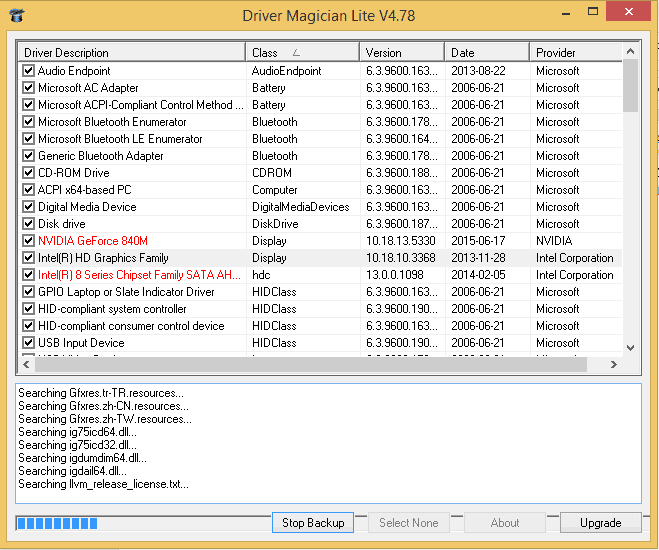Screen dimensions: 659x550
Task: Sort by the Provider column header
Action: (x=576, y=53)
